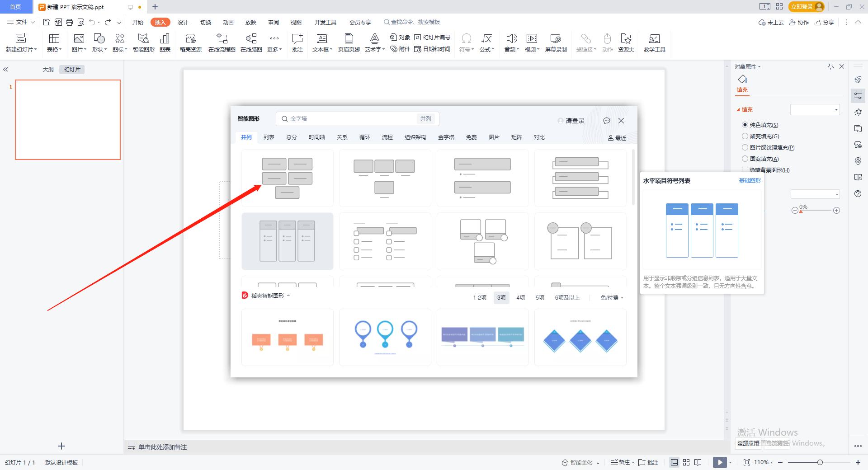The height and width of the screenshot is (470, 868).
Task: Click the 屏幕录制 screen recording icon
Action: (x=556, y=43)
